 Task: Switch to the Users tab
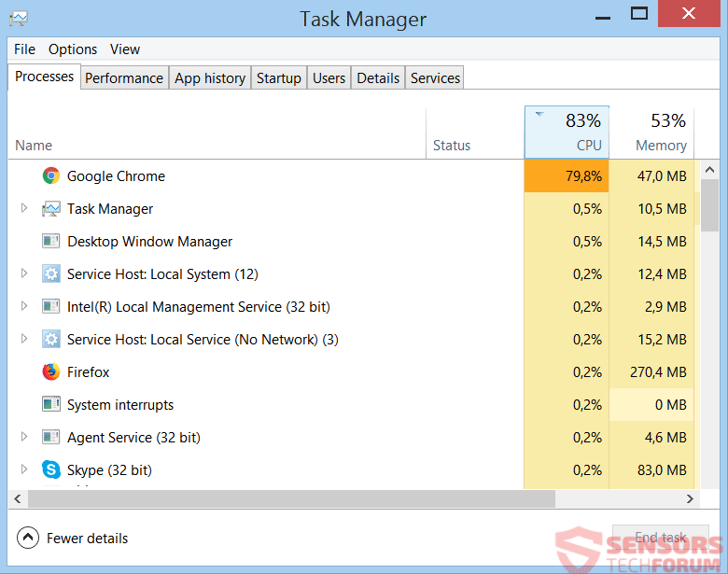(x=329, y=78)
